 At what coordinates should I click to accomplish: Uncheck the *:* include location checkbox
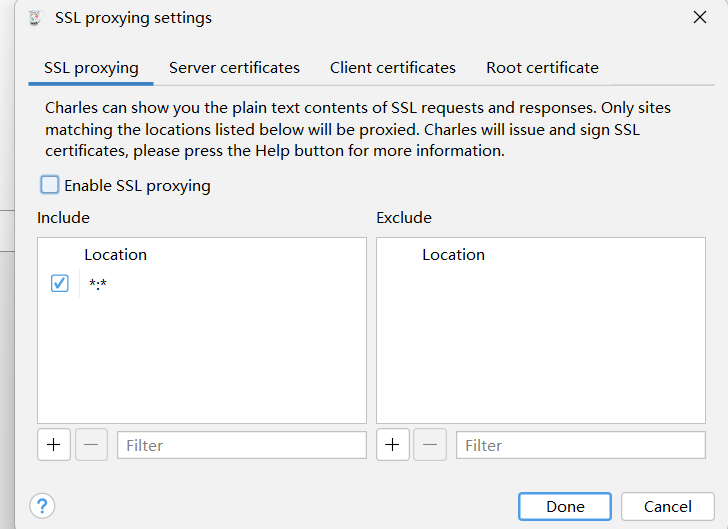point(59,285)
